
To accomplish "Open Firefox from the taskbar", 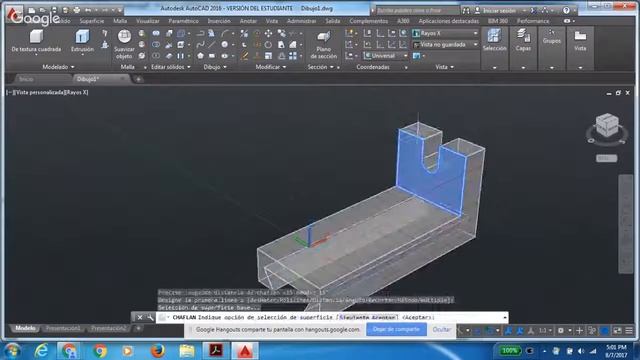I will 157,351.
